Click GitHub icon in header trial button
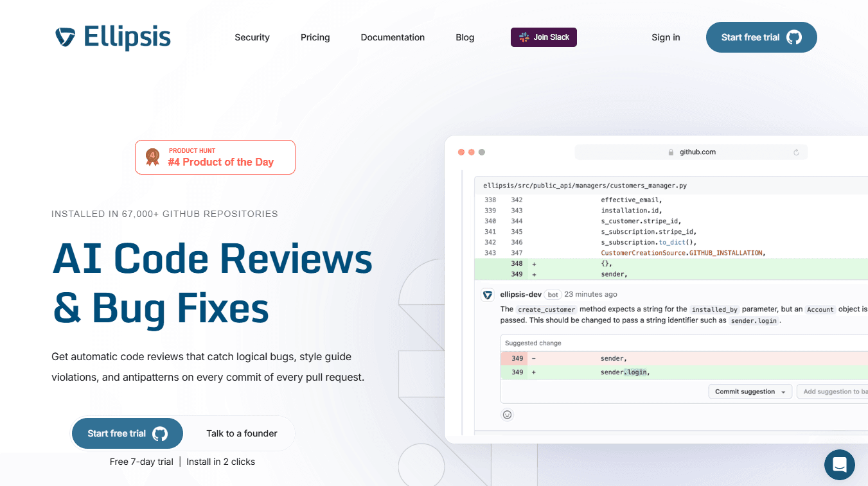868x486 pixels. (794, 37)
